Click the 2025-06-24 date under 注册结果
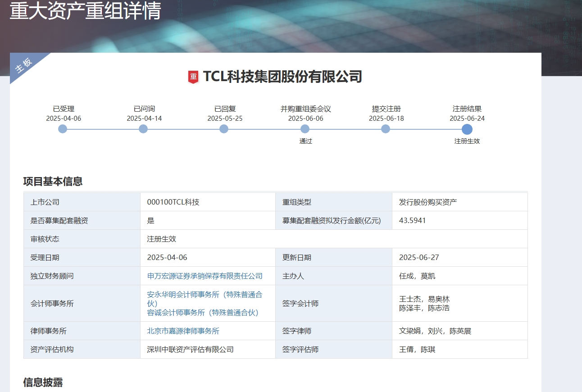 pyautogui.click(x=467, y=119)
